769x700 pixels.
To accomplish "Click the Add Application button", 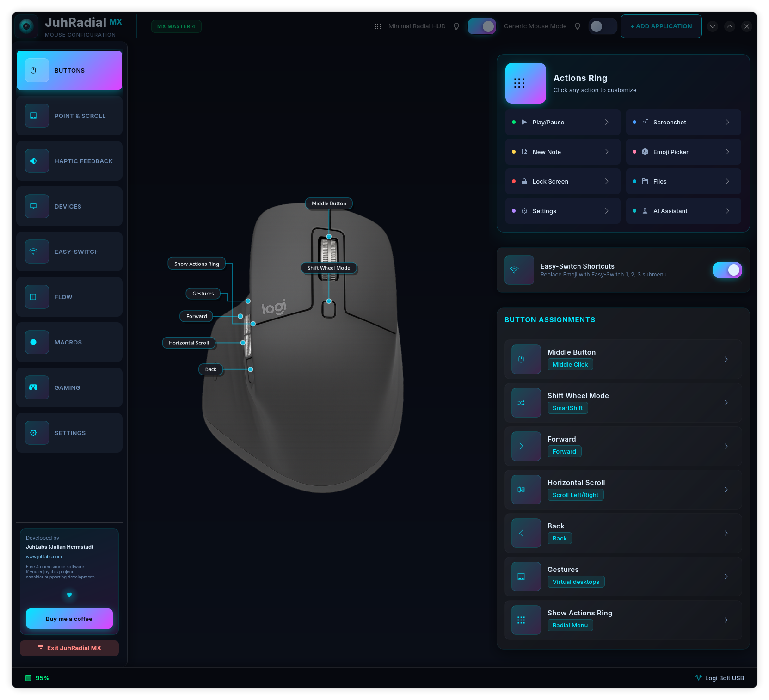I will coord(661,26).
